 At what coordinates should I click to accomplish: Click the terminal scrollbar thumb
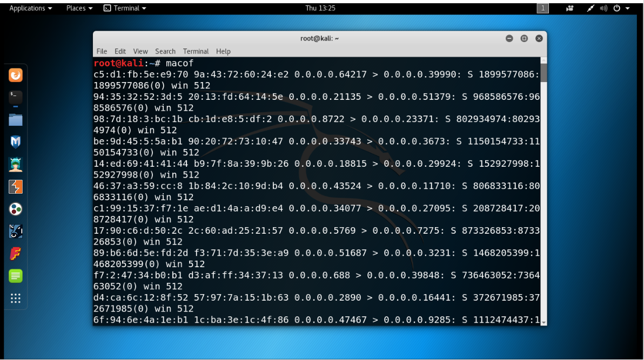544,73
